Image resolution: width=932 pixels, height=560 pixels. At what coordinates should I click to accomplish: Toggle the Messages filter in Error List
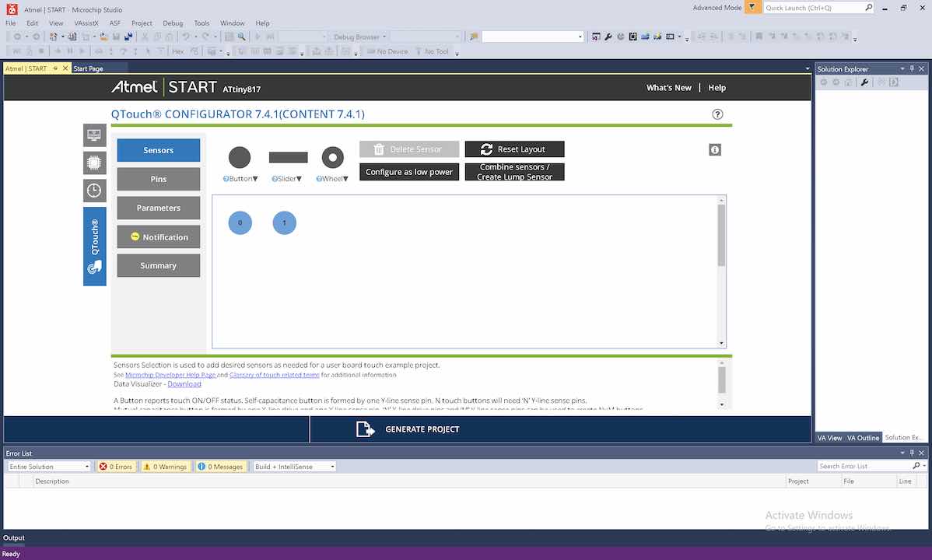tap(221, 467)
